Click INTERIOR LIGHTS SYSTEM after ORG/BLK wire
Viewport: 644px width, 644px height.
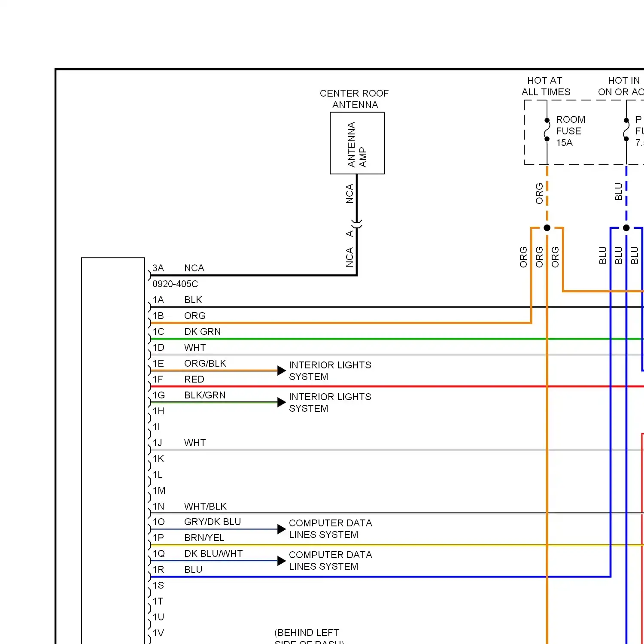[x=330, y=371]
